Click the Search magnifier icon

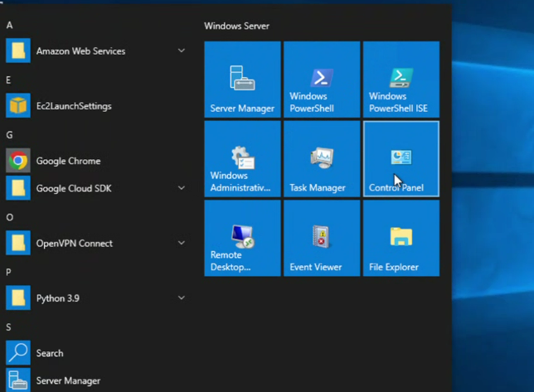pyautogui.click(x=18, y=352)
